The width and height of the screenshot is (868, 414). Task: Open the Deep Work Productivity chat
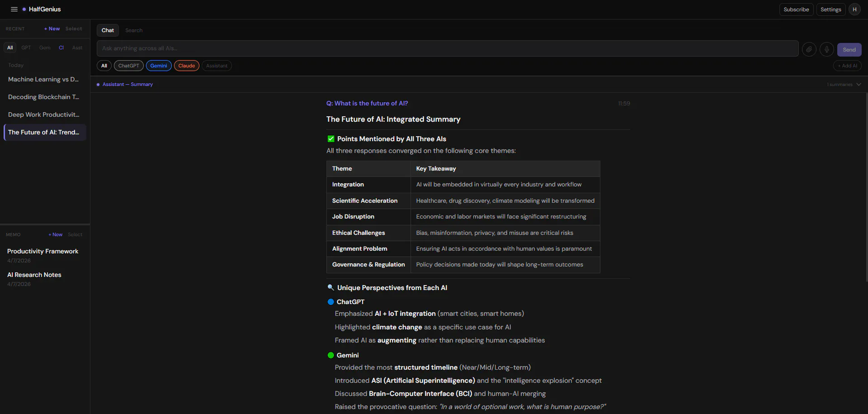[45, 114]
